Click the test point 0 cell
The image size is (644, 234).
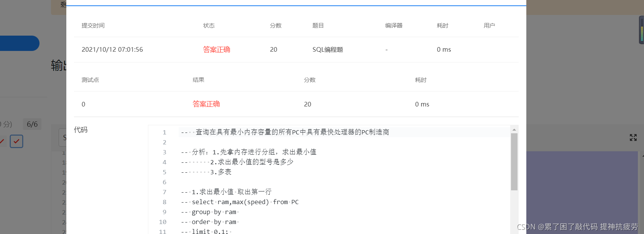[83, 104]
